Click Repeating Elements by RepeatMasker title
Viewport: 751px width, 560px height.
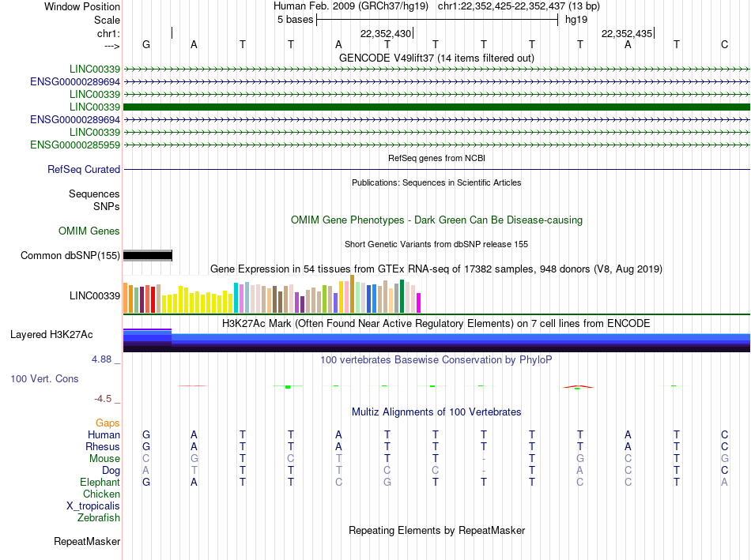coord(436,530)
